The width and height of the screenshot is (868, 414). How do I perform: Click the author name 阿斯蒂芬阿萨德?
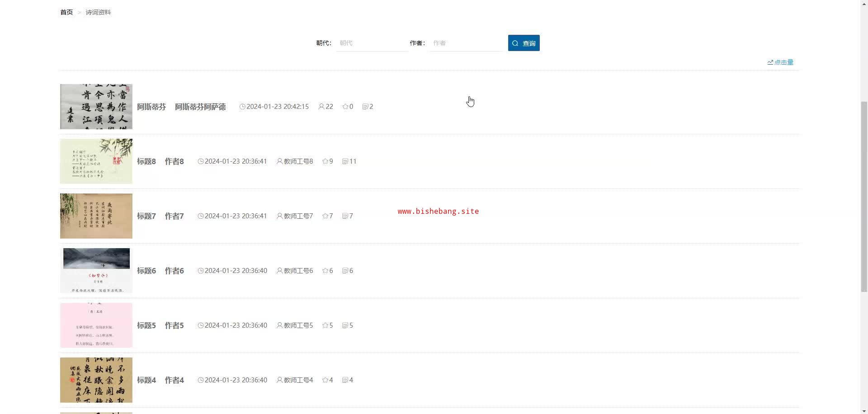200,107
